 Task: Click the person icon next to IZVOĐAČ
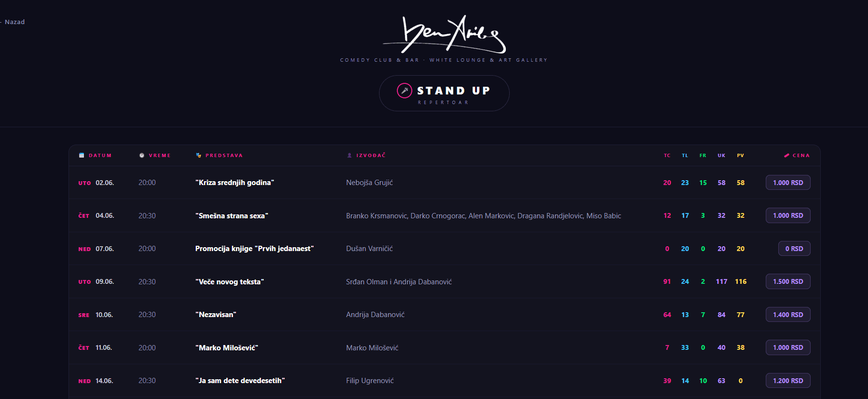350,155
